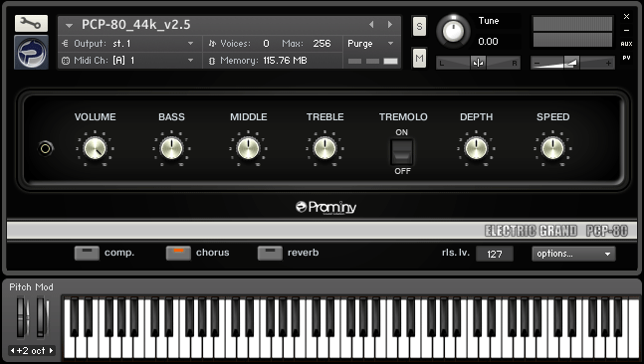This screenshot has height=364, width=644.
Task: Toggle the comp. effect button
Action: 87,254
